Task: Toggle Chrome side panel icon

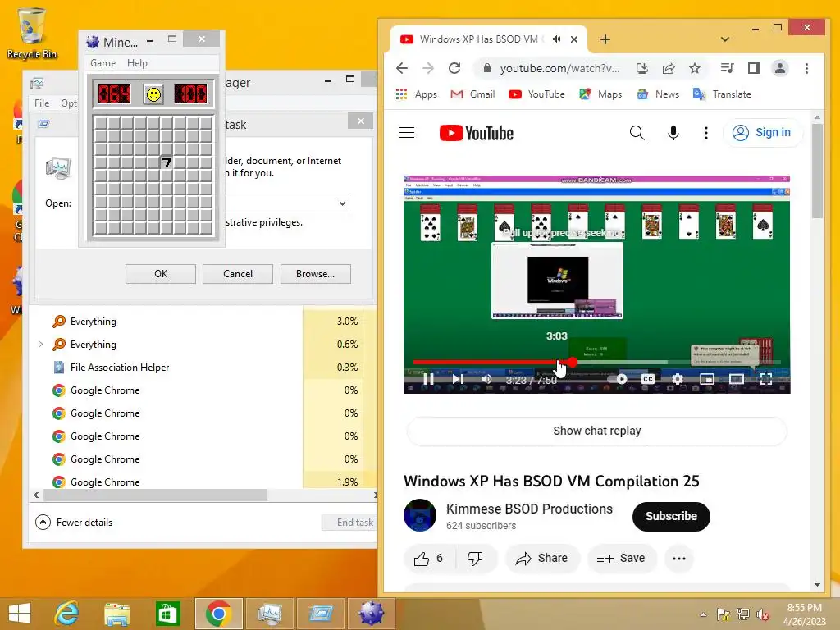Action: pos(754,68)
